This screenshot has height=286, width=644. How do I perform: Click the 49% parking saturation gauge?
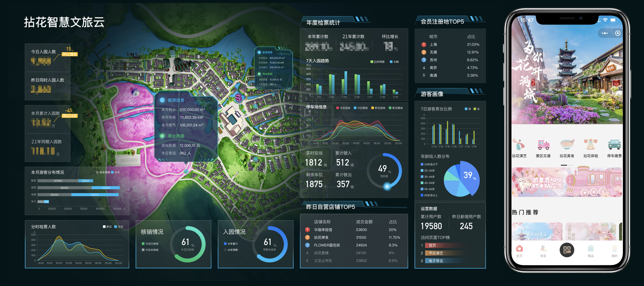point(384,171)
